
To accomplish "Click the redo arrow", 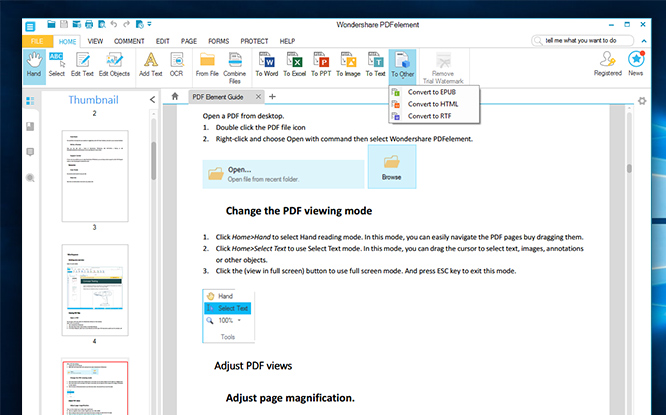I will point(127,24).
